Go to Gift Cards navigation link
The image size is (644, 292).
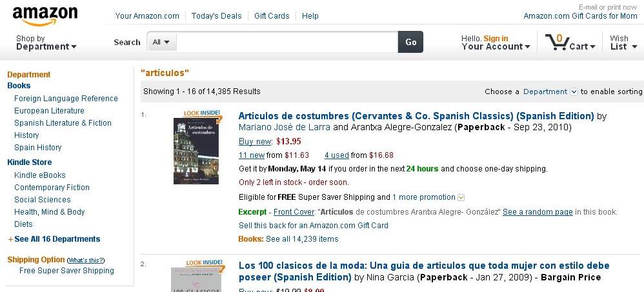[x=272, y=16]
